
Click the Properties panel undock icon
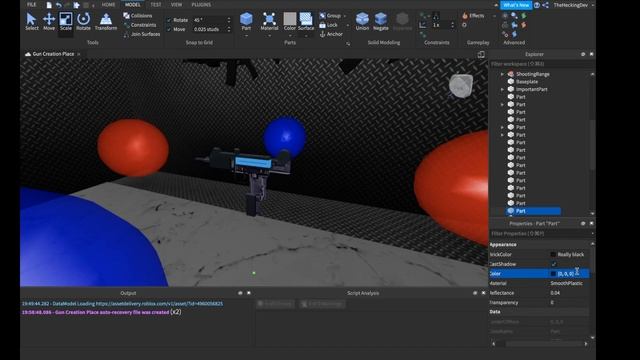[x=583, y=223]
